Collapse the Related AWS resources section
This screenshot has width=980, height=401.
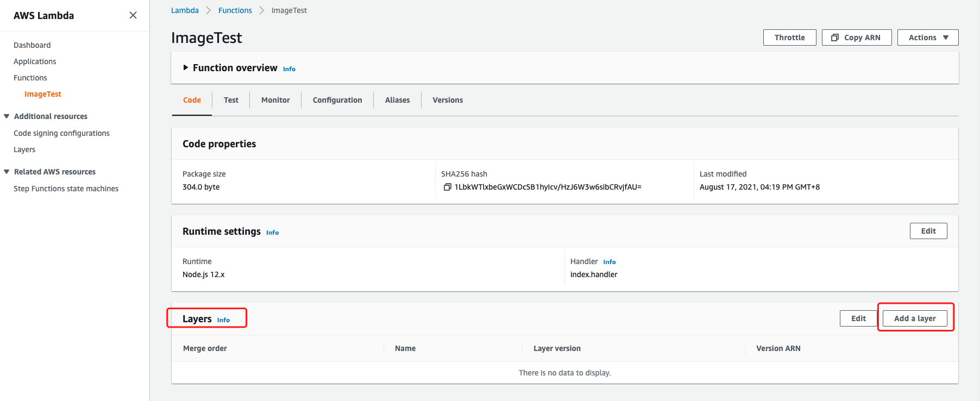tap(7, 172)
